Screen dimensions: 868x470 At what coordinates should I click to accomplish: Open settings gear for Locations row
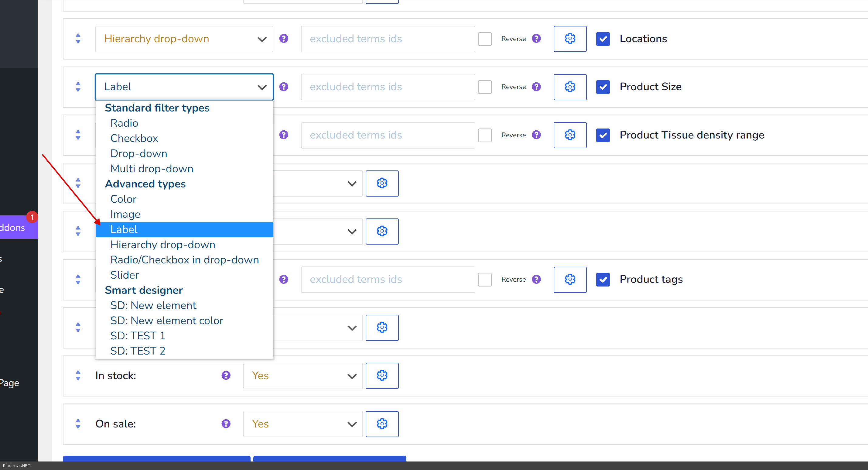[570, 39]
